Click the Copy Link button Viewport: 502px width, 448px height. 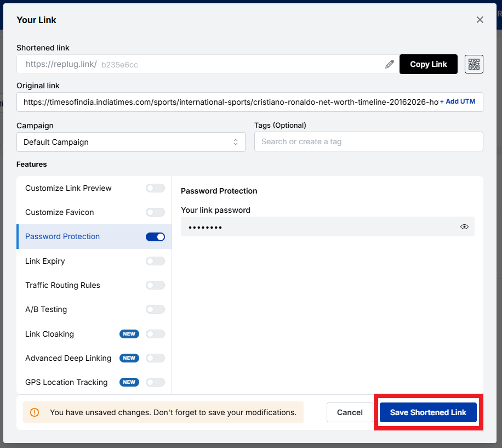[428, 64]
